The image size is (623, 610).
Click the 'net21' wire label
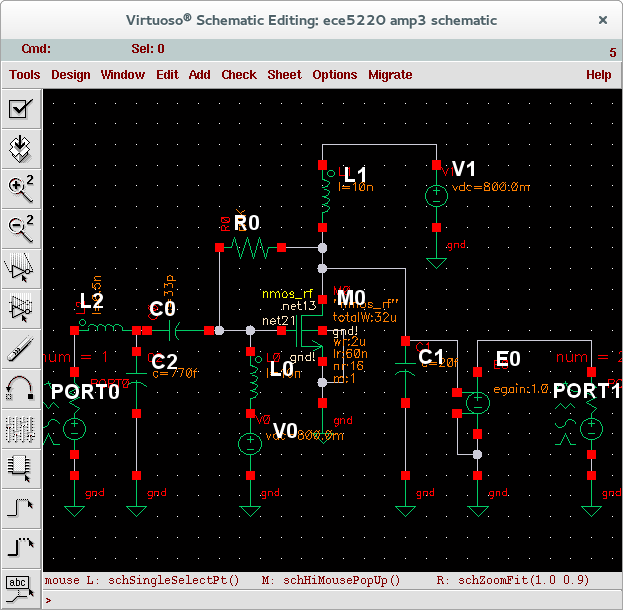pos(279,320)
